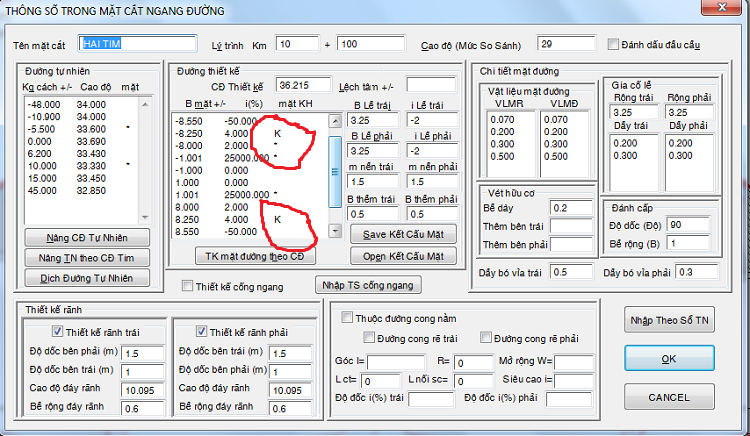Screen dimensions: 750x436
Task: Click 'Open Kết Cấu Mặt' button
Action: click(403, 256)
